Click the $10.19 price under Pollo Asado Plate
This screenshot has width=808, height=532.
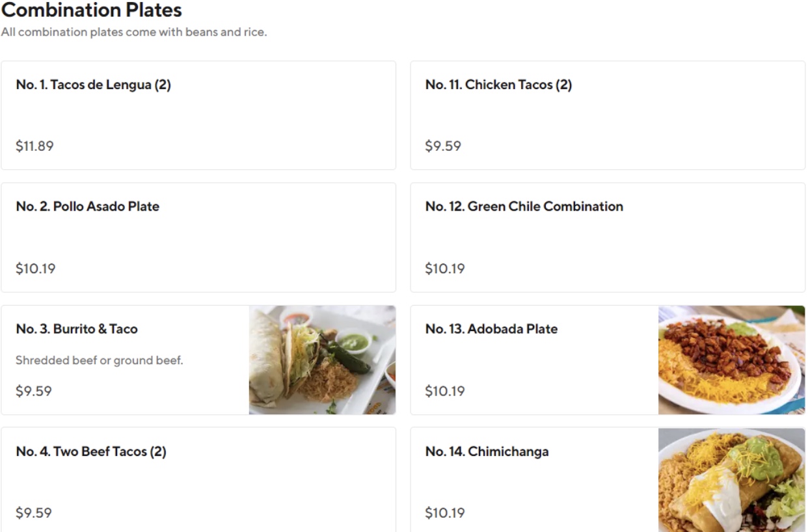[35, 269]
